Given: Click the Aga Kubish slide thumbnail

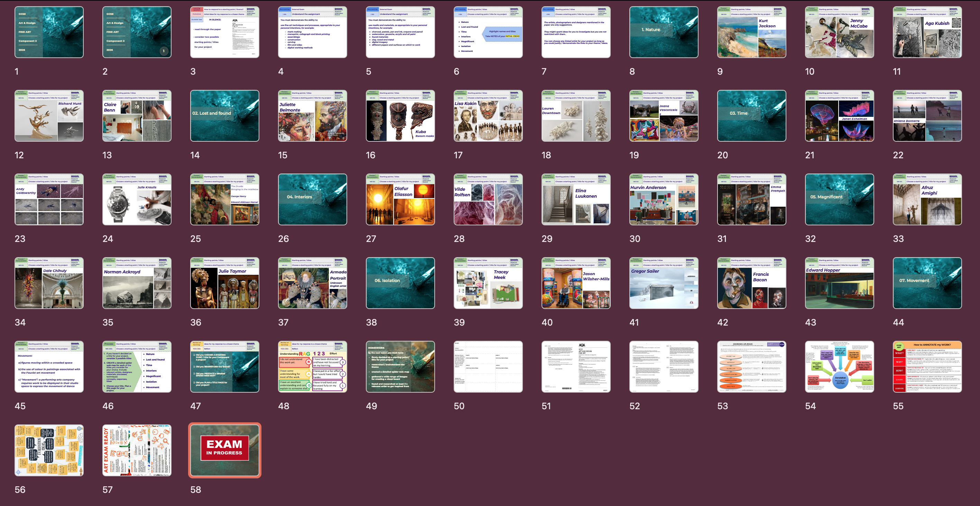Looking at the screenshot, I should (x=927, y=32).
